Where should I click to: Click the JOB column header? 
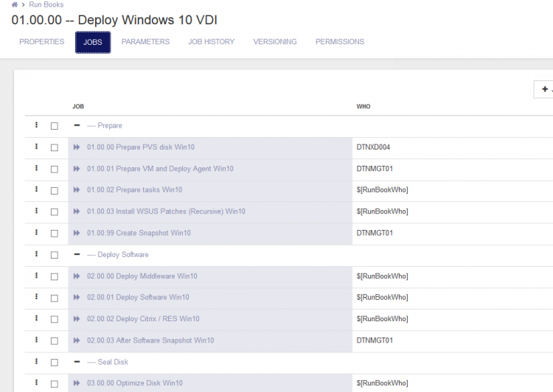click(78, 106)
